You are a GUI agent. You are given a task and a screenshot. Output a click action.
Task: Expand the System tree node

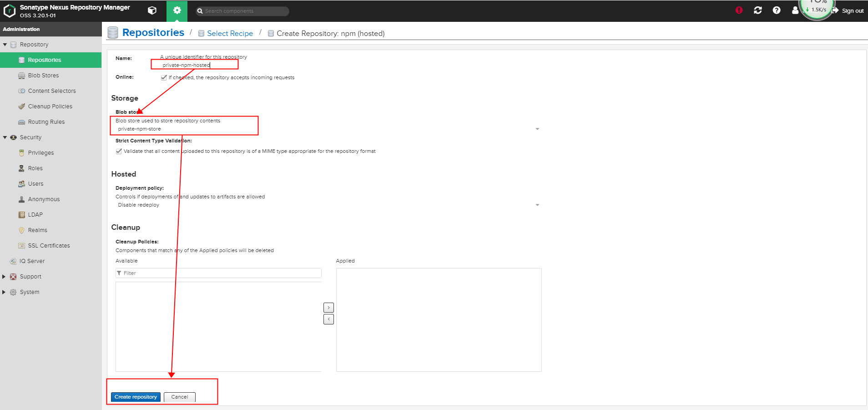[x=4, y=292]
